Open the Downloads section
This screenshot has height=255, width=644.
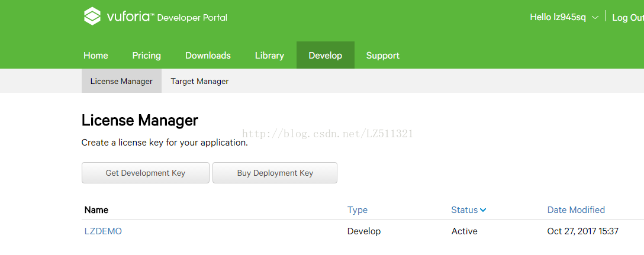pyautogui.click(x=208, y=56)
